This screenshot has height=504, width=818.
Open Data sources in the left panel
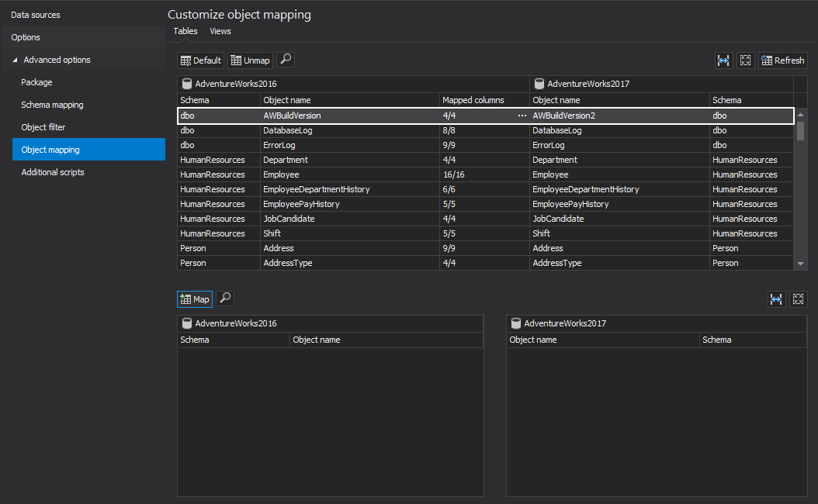[36, 15]
